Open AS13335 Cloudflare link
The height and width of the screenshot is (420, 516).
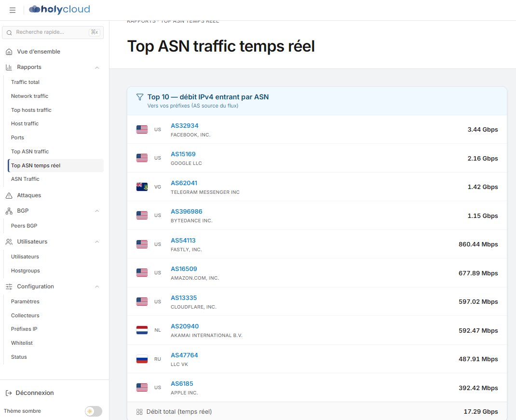point(184,298)
